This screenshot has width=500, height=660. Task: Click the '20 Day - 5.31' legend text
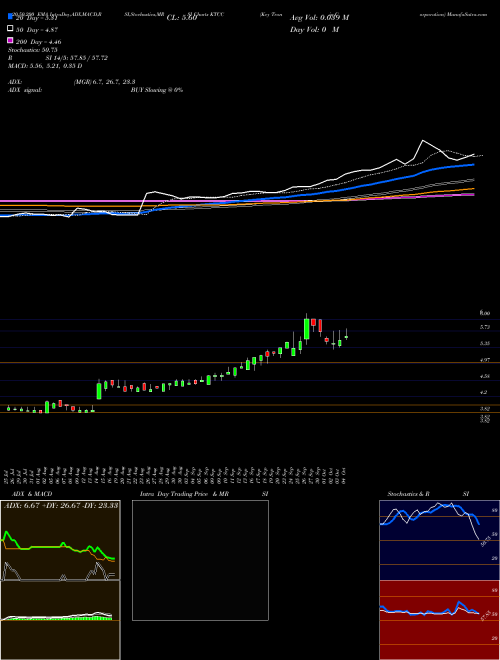tap(36, 18)
